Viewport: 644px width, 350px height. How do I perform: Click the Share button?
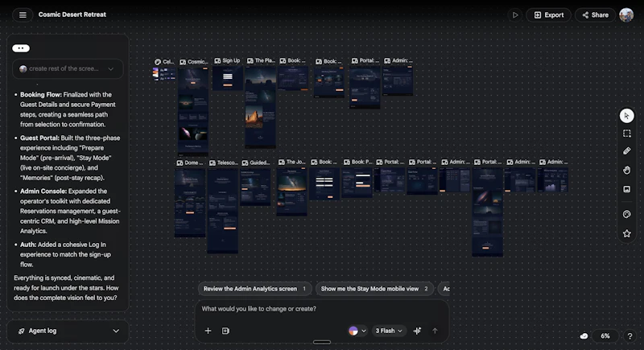pyautogui.click(x=595, y=15)
